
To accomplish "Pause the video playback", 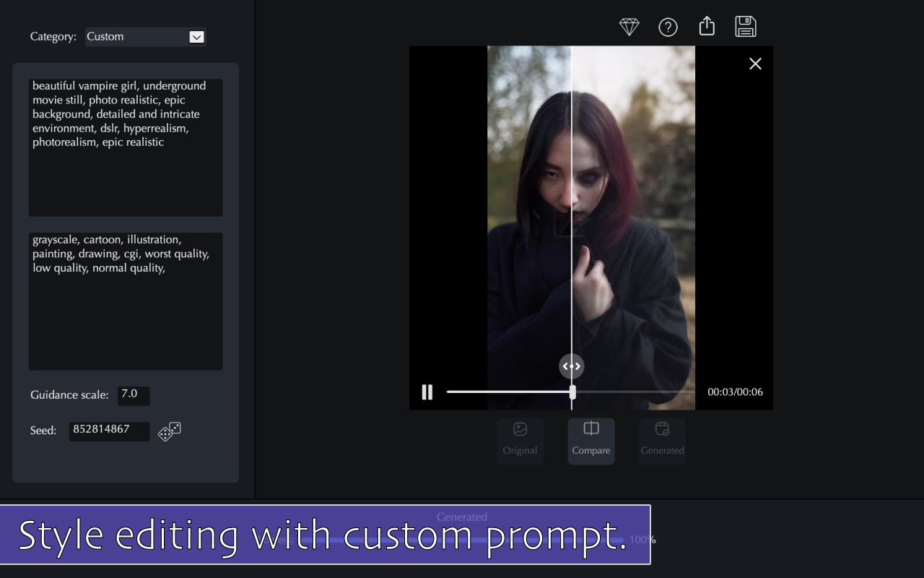I will click(x=427, y=392).
